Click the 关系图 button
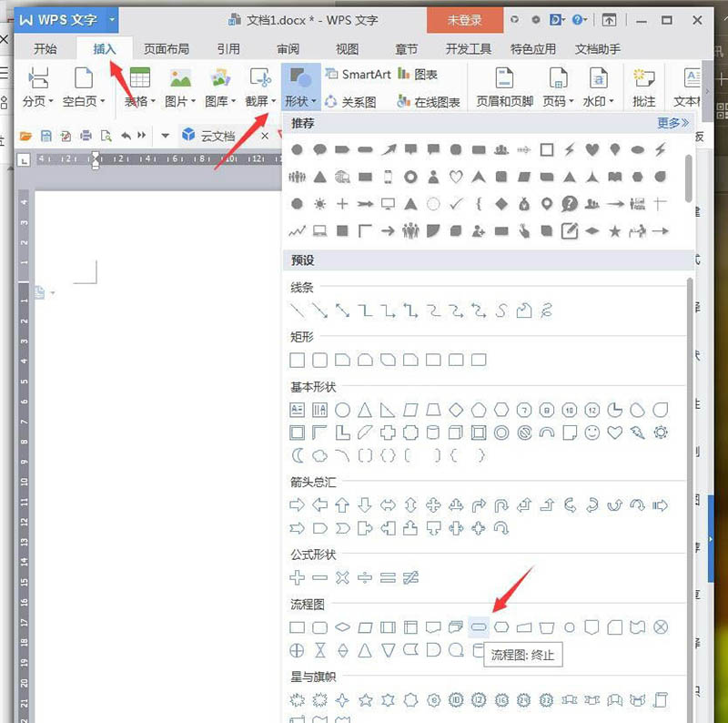 point(350,102)
